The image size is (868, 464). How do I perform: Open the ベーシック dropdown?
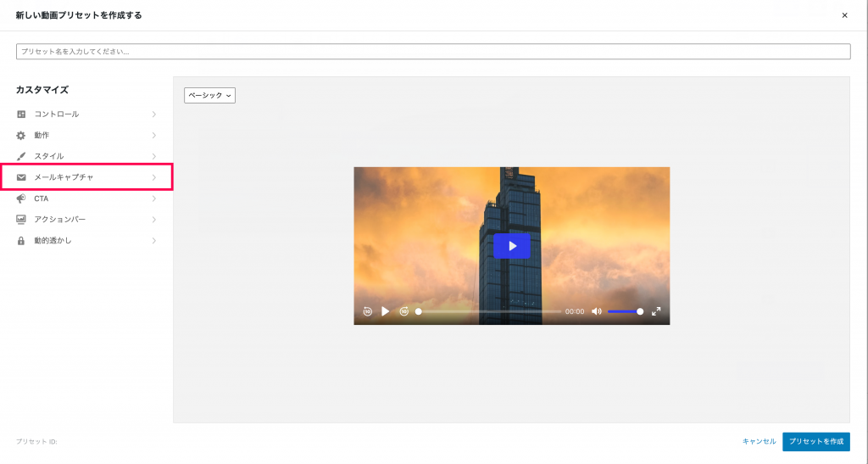[210, 95]
